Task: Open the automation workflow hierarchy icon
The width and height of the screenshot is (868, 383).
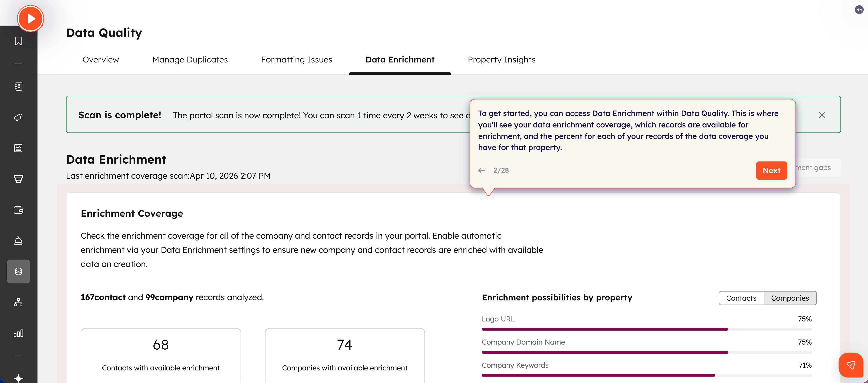Action: 19,302
